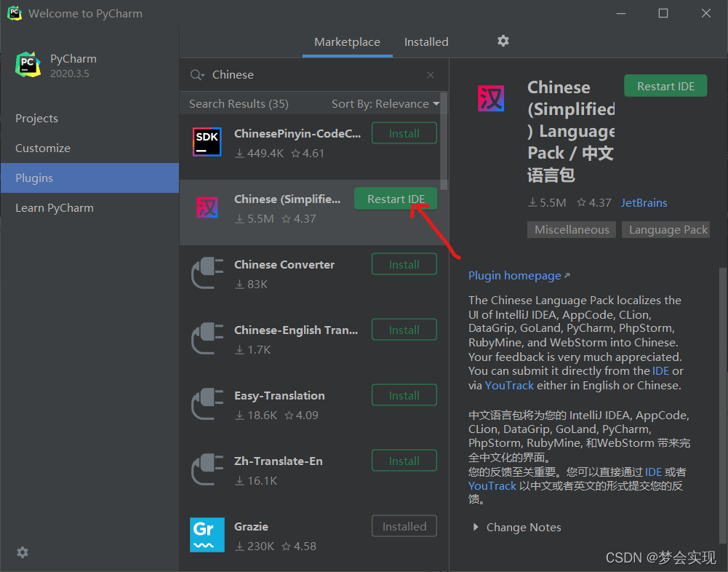Screen dimensions: 728x572
Task: Maximize the Welcome to PyCharm window
Action: coord(663,13)
